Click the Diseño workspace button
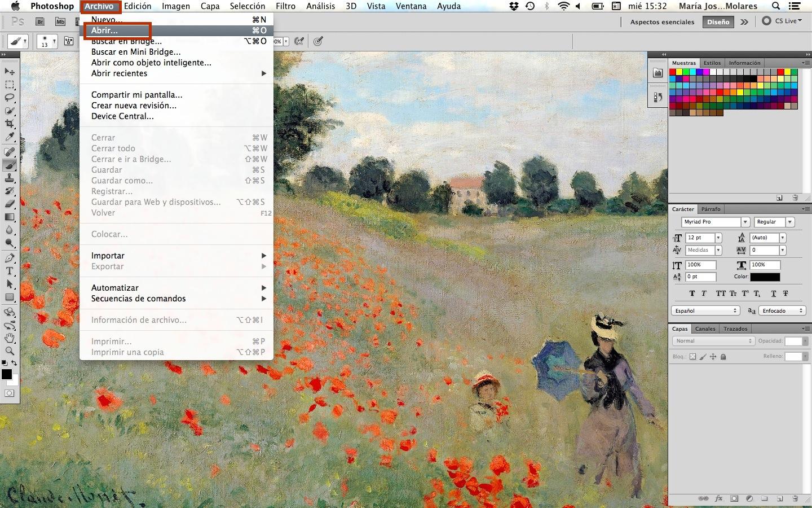Viewport: 812px width, 508px height. coord(718,22)
